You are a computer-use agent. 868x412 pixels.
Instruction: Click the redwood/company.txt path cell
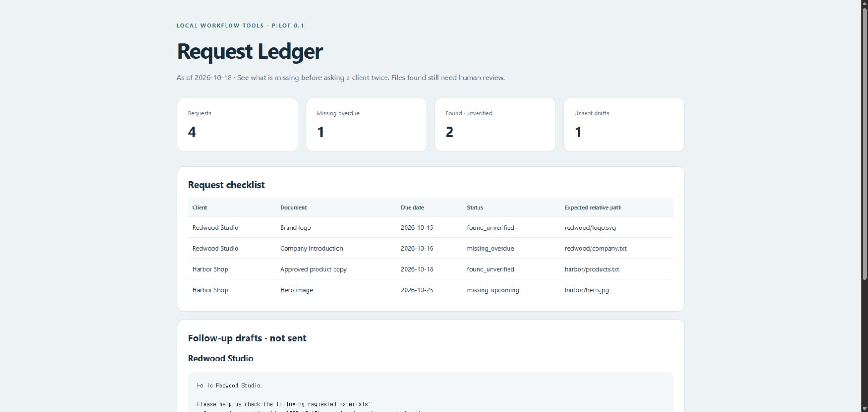tap(596, 248)
